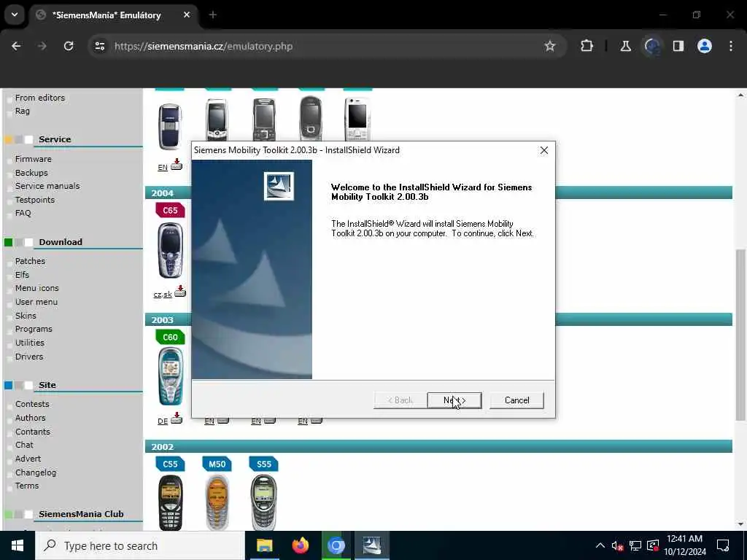The image size is (747, 560).
Task: Open the Skins link
Action: click(x=26, y=316)
